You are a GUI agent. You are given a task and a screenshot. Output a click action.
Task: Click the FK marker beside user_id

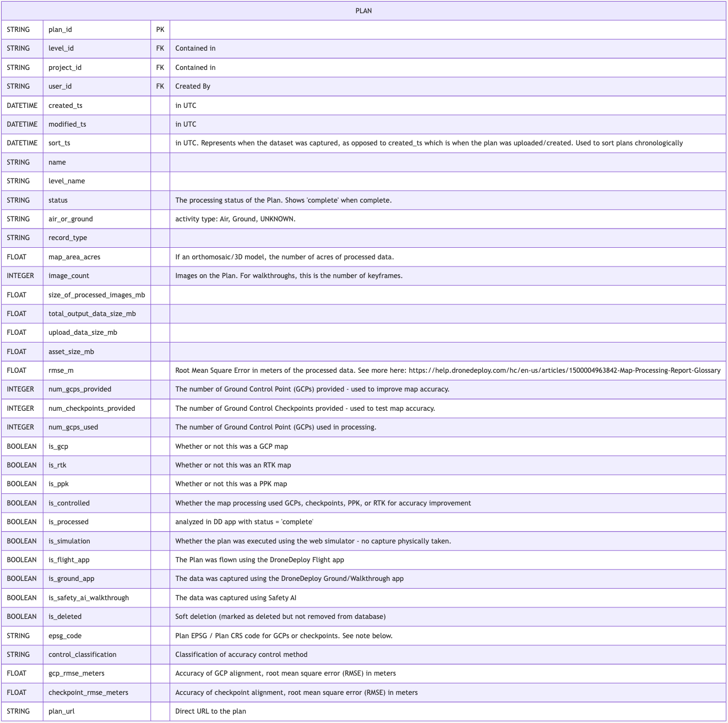(x=160, y=86)
